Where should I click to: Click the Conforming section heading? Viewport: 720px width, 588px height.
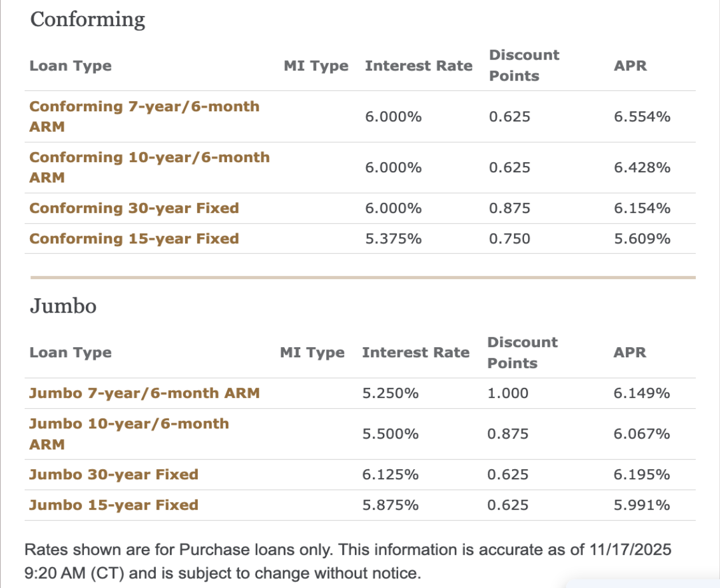point(88,20)
